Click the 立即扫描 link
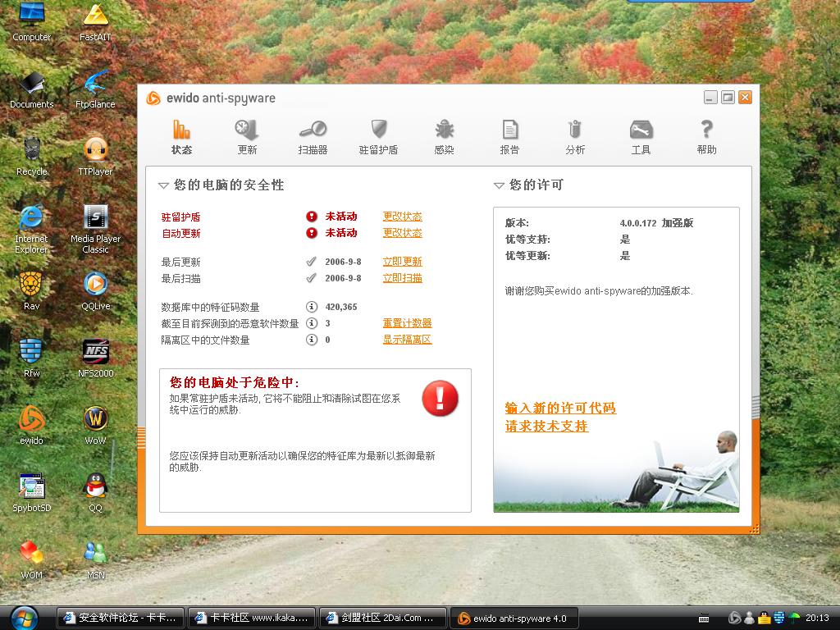This screenshot has width=840, height=630. (402, 278)
